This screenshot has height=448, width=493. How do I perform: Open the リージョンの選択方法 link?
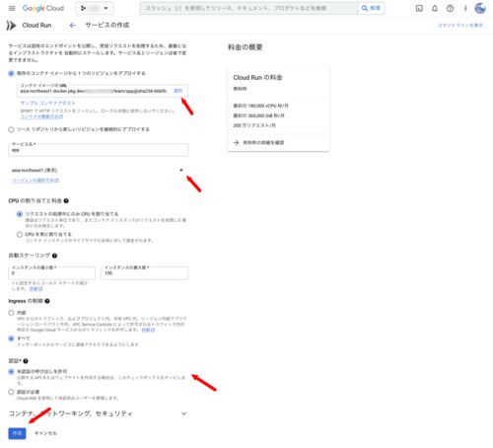[35, 181]
